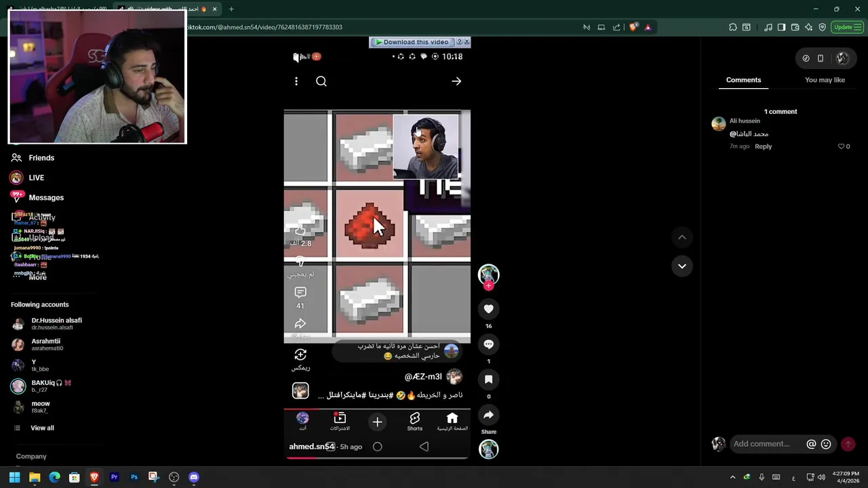Click the Download this video button

coord(412,42)
